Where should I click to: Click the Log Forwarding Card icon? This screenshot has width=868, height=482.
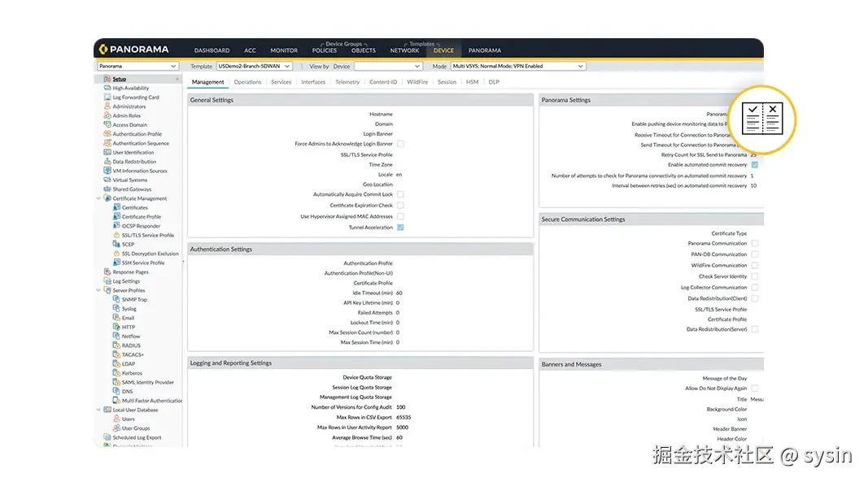click(107, 98)
